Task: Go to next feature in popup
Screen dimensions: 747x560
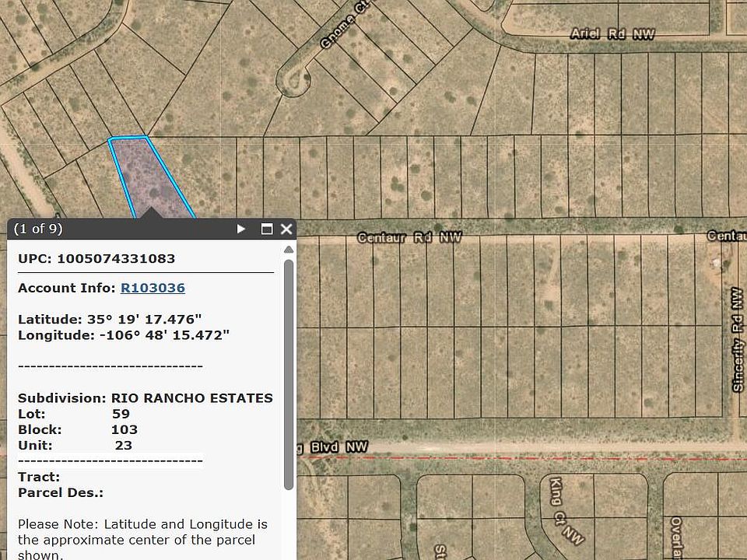Action: pos(241,229)
